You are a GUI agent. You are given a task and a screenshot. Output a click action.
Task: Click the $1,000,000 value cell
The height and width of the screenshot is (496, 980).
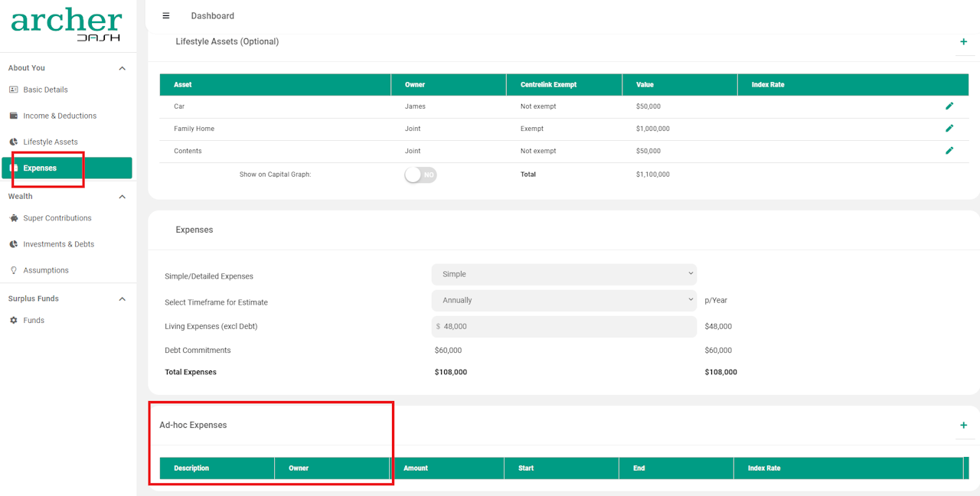coord(653,129)
